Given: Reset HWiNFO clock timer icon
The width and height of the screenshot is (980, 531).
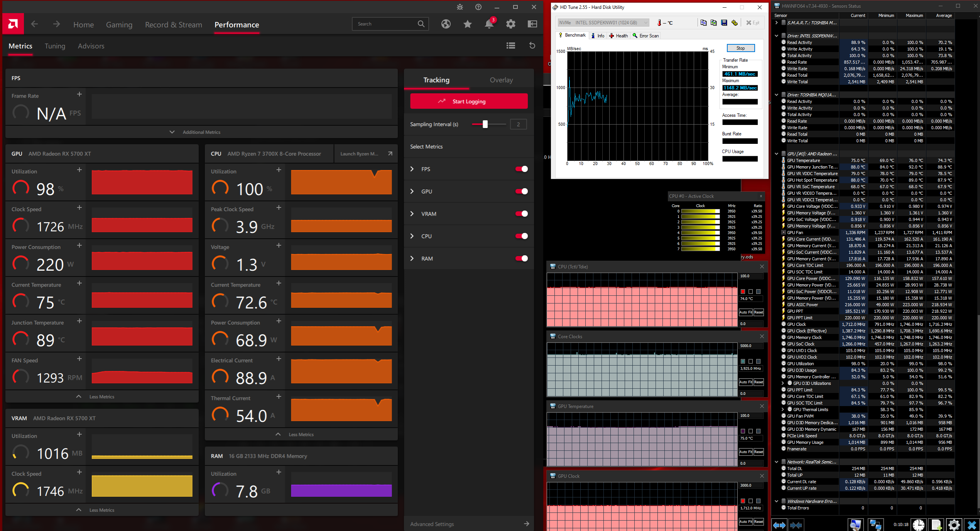Looking at the screenshot, I should tap(918, 524).
